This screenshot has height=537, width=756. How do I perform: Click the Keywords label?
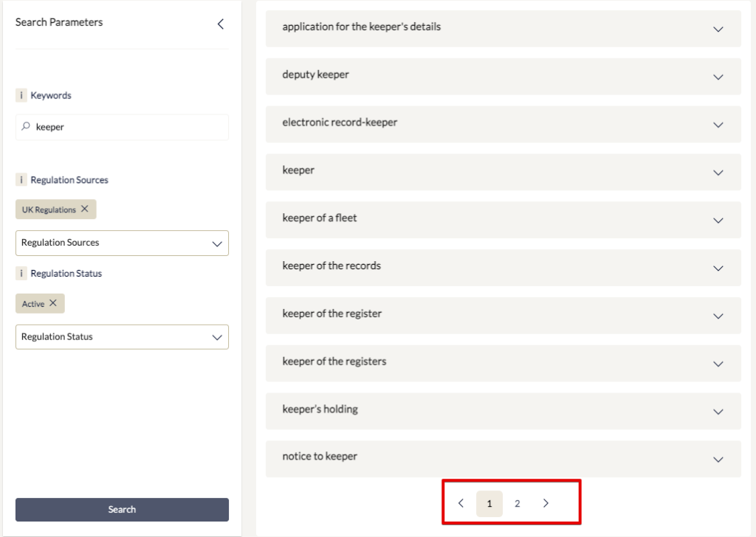(x=51, y=95)
